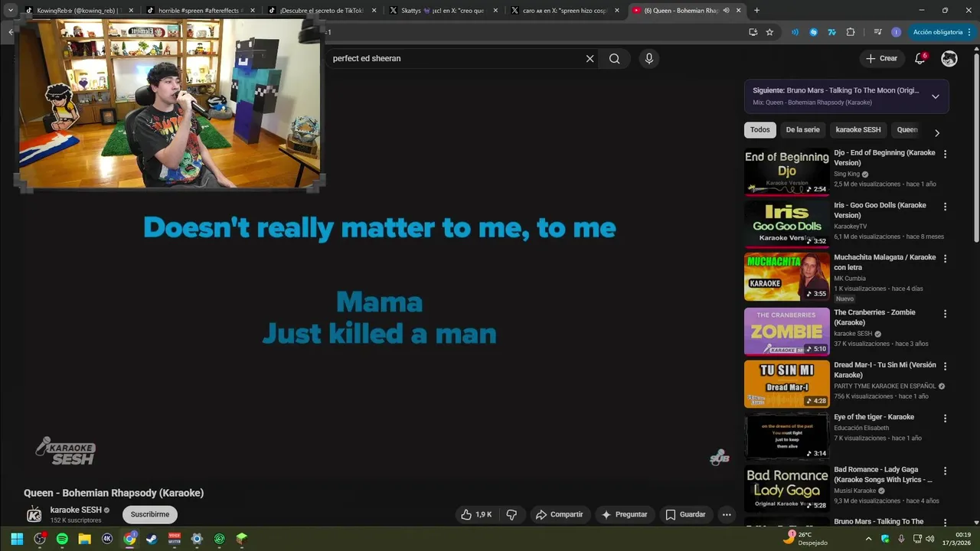Open Windows Start menu
The image size is (980, 551).
[x=17, y=539]
